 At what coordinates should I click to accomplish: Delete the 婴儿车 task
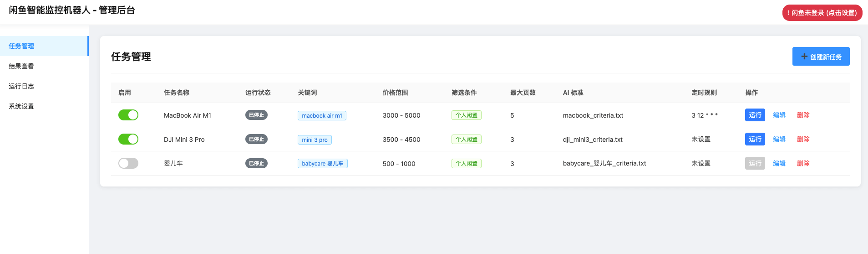pos(803,163)
